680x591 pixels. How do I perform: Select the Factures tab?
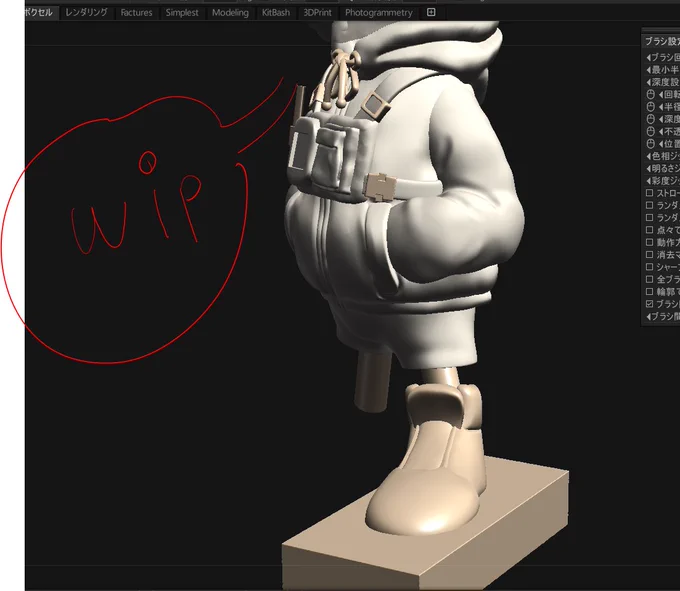pyautogui.click(x=136, y=13)
